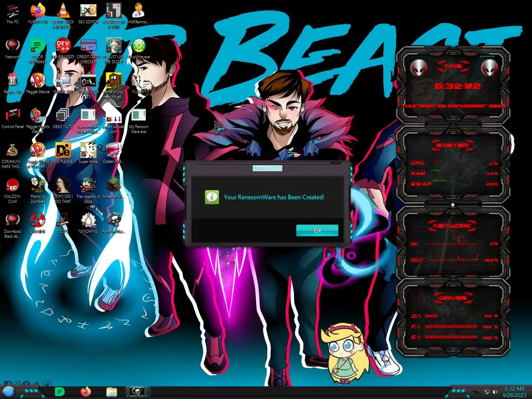532x399 pixels.
Task: Select the BE JUST LIKE THE DUDE! icon
Action: tap(114, 51)
